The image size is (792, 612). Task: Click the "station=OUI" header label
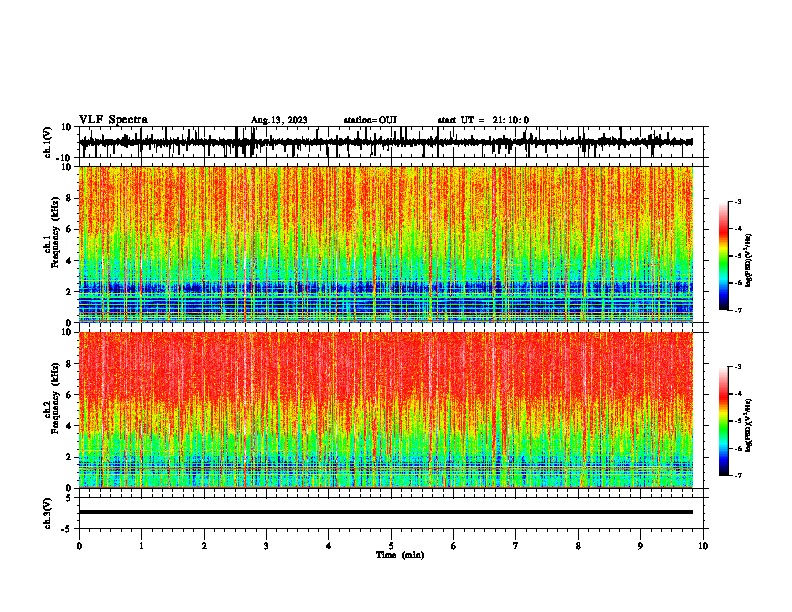pyautogui.click(x=370, y=120)
